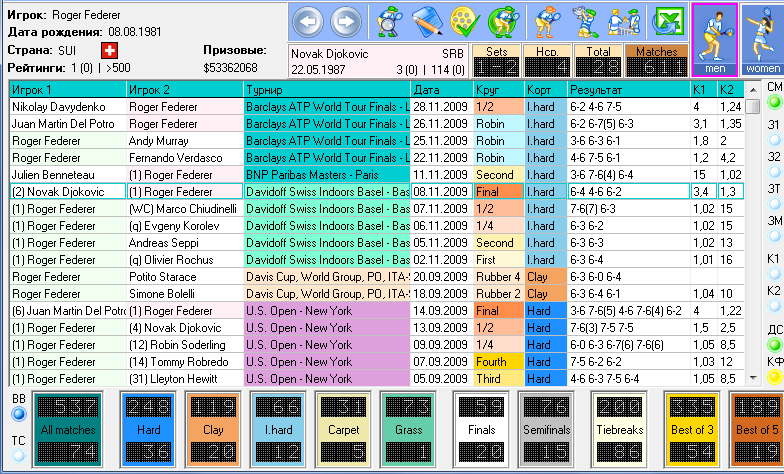Open the notepad with pencil editor icon

[428, 22]
